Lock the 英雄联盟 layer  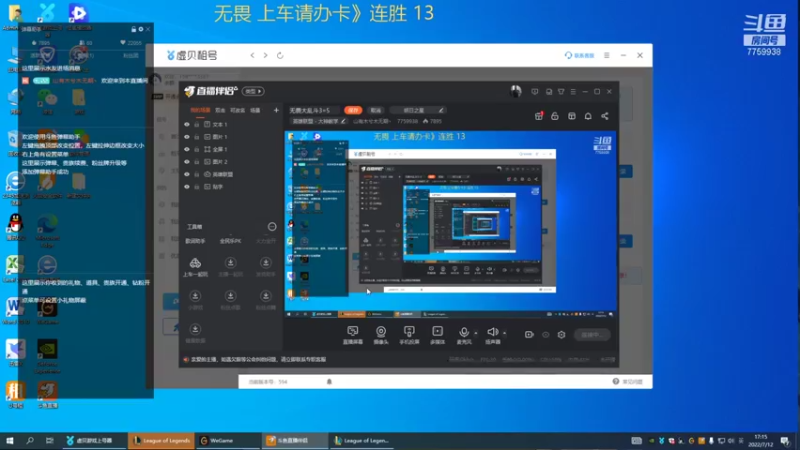(x=196, y=174)
